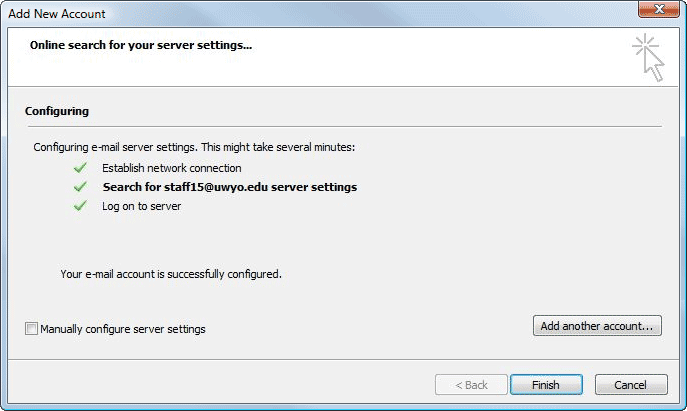Click the cursor wizard icon in header

[648, 57]
